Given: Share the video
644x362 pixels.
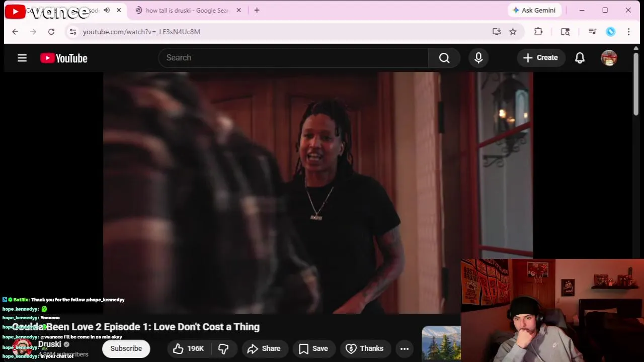Looking at the screenshot, I should click(x=264, y=348).
